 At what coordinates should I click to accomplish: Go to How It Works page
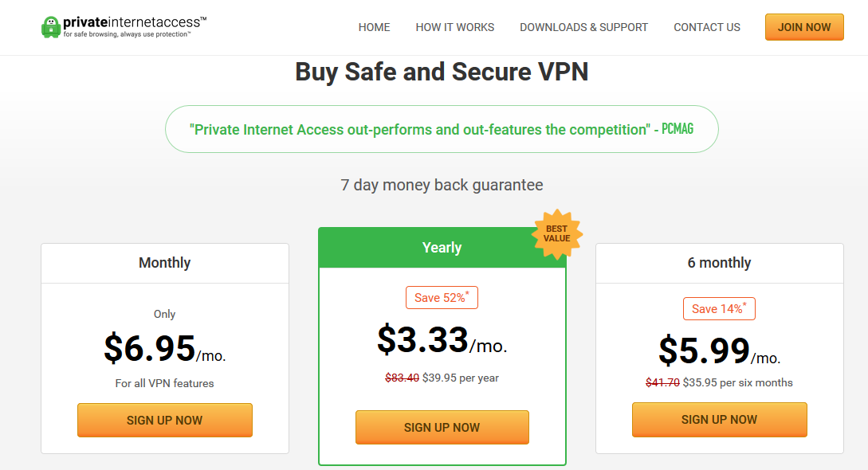click(455, 27)
